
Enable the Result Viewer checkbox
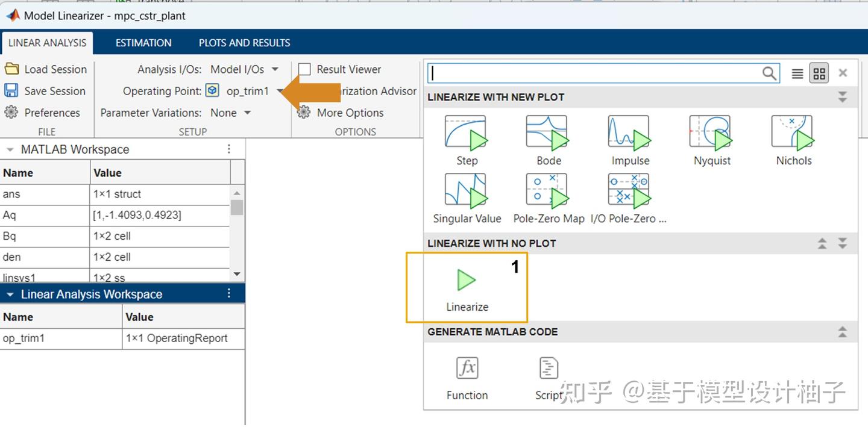click(304, 69)
